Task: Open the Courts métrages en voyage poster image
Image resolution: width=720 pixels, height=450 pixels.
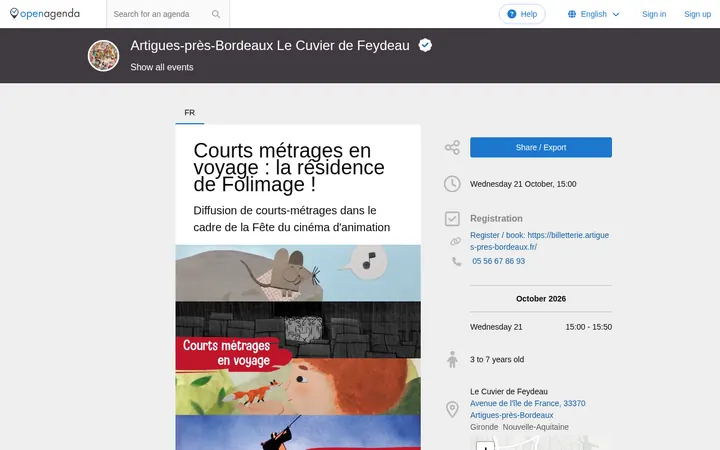Action: point(298,347)
